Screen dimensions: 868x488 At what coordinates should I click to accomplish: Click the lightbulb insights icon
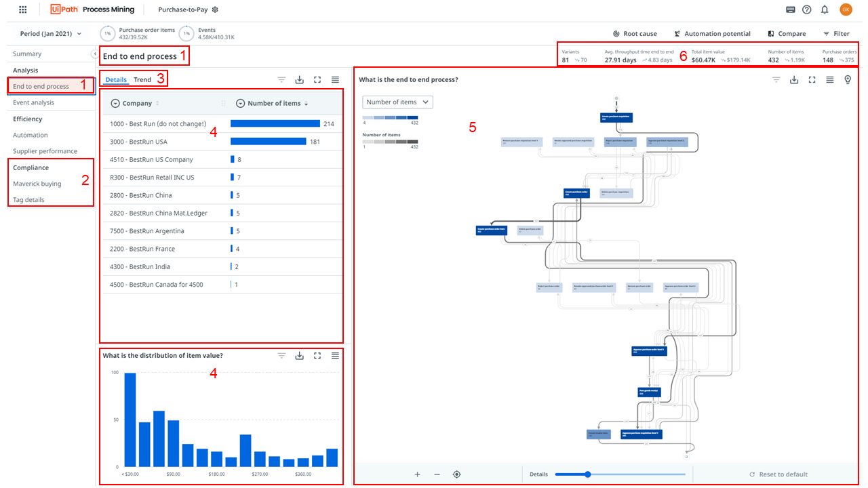click(847, 79)
